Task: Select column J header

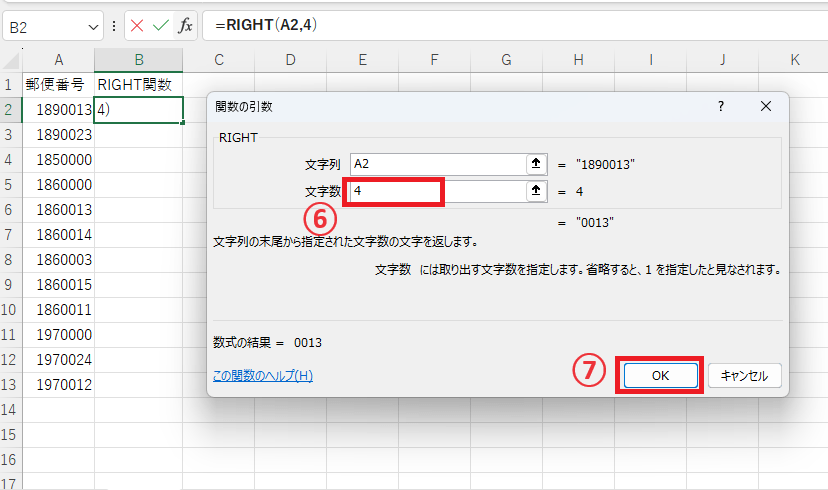Action: tap(722, 60)
